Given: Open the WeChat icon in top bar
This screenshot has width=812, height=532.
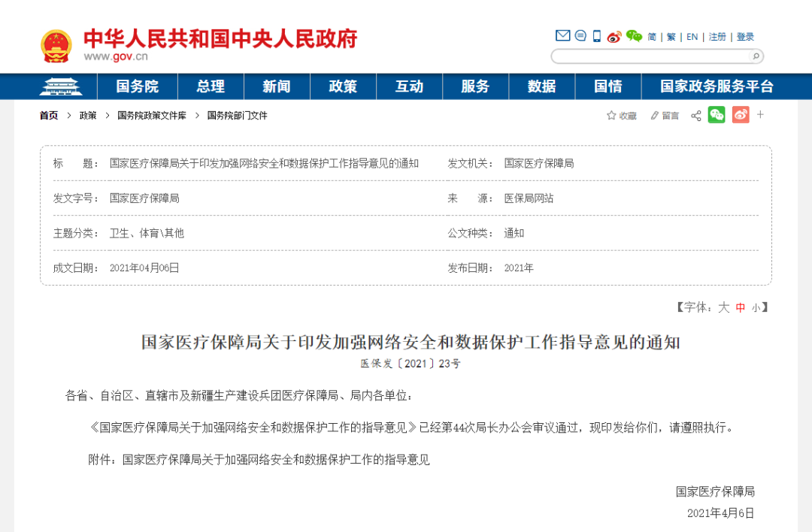Looking at the screenshot, I should click(634, 36).
